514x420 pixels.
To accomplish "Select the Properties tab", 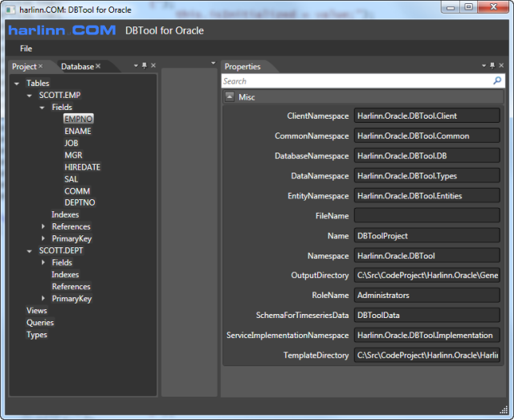I will pyautogui.click(x=243, y=67).
